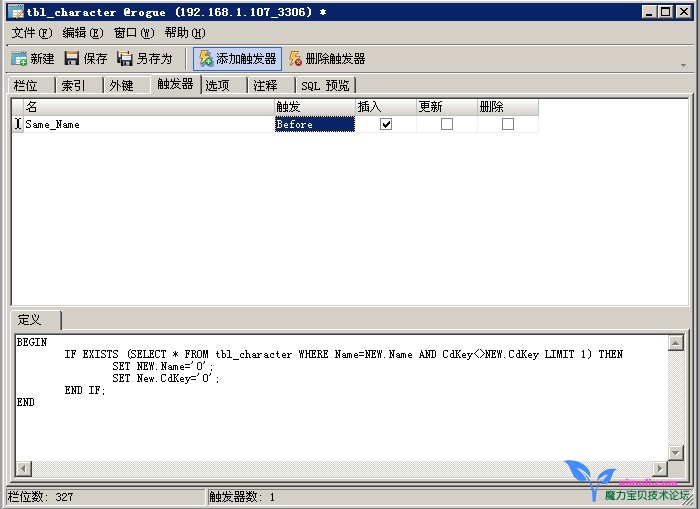
Task: Click the 新建 (New) toolbar icon
Action: [19, 59]
